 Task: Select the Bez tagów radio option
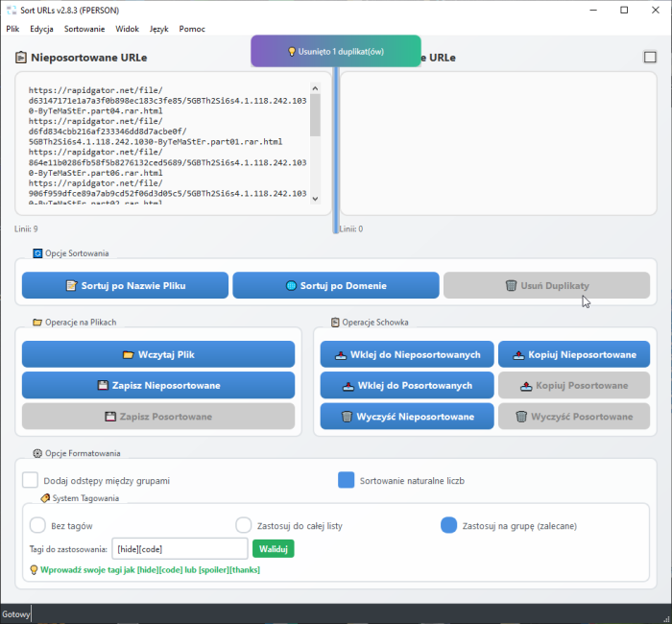[38, 525]
